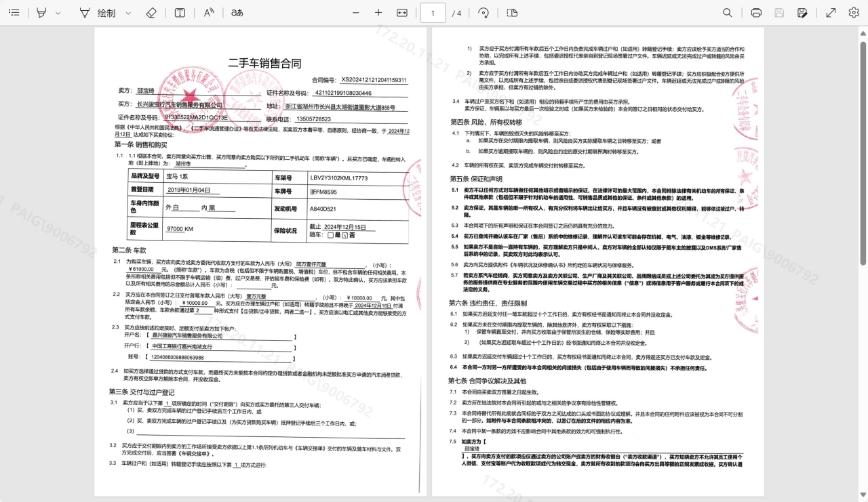Image resolution: width=868 pixels, height=502 pixels.
Task: Click mileage value 97000 KM
Action: pyautogui.click(x=180, y=229)
